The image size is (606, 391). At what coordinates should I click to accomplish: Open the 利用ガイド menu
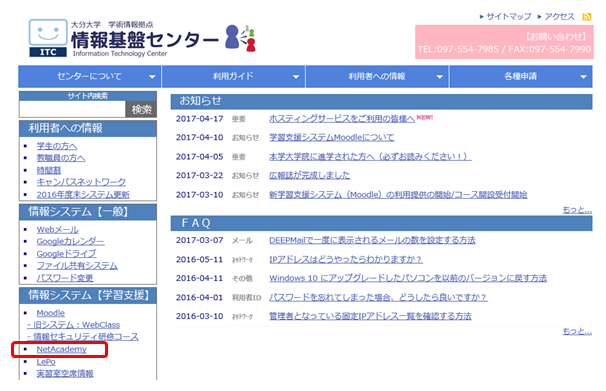233,76
